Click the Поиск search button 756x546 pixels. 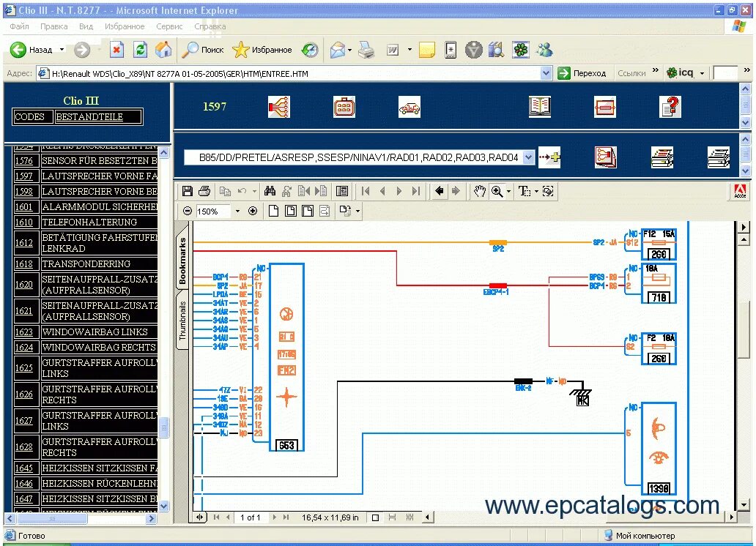(x=203, y=50)
